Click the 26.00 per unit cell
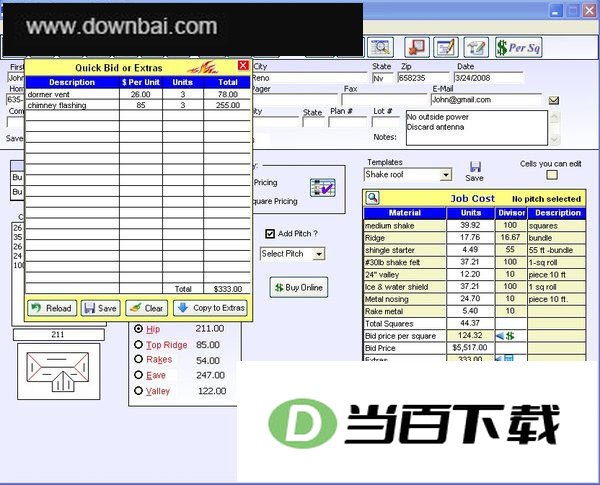The width and height of the screenshot is (600, 485). (x=141, y=94)
